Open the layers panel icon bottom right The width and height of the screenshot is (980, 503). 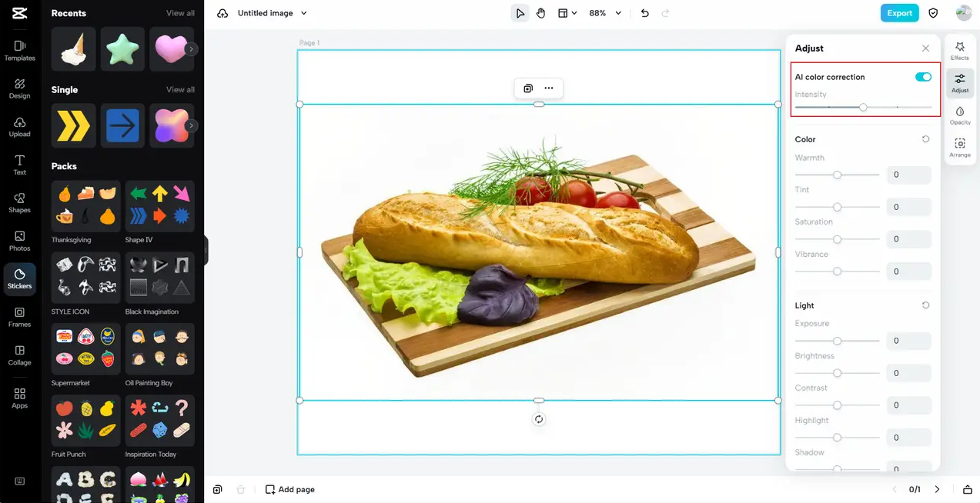point(968,489)
